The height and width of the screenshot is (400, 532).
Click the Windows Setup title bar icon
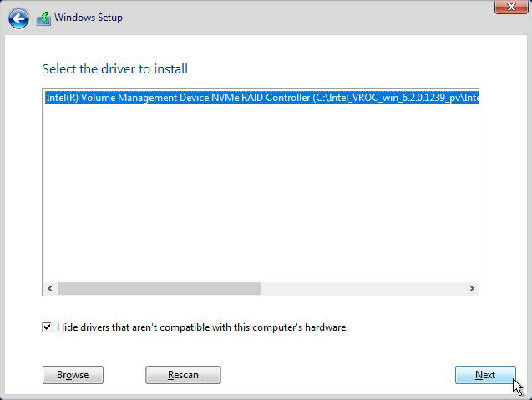44,18
